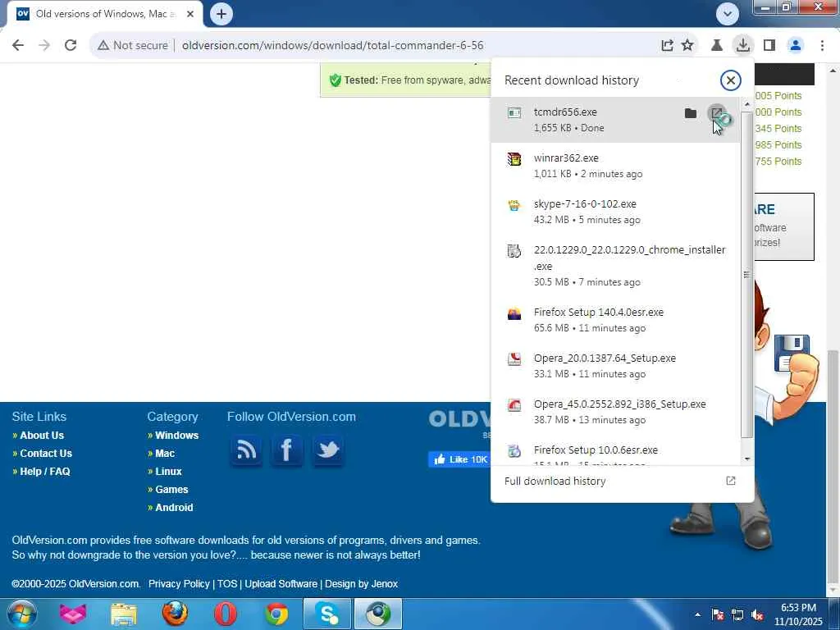This screenshot has height=630, width=840.
Task: Go back to the previous page
Action: [x=18, y=46]
